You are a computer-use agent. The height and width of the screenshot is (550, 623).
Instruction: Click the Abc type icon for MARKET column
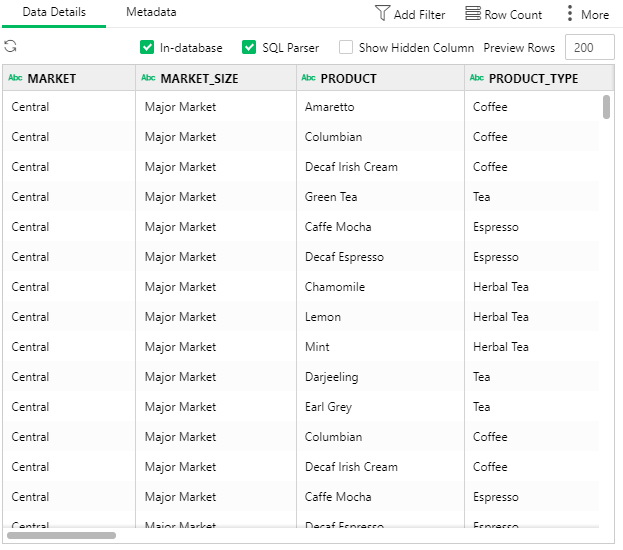pyautogui.click(x=15, y=78)
